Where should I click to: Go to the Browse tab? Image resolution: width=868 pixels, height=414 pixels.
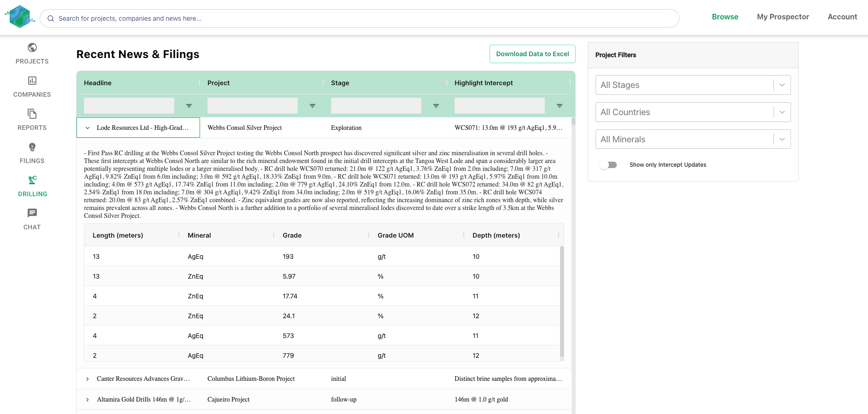coord(725,17)
